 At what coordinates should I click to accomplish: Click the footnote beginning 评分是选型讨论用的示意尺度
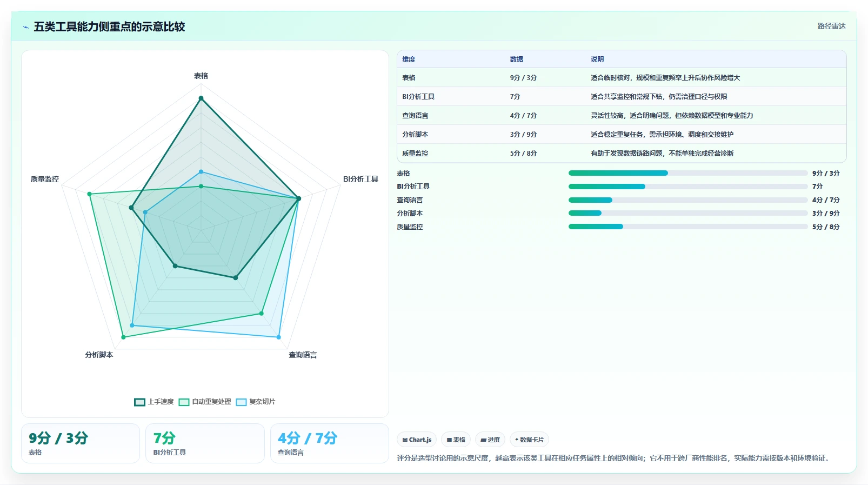(x=613, y=458)
